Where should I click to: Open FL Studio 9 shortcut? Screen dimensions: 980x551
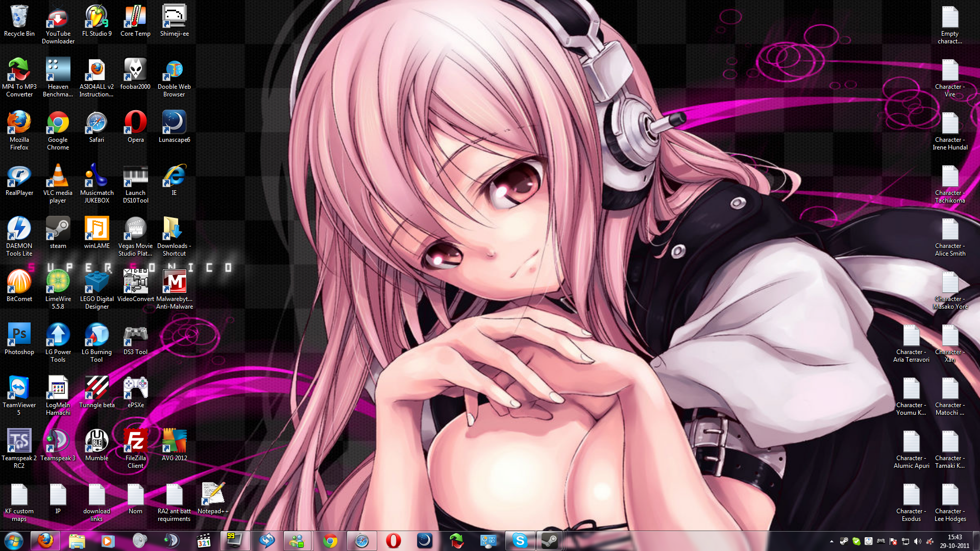(96, 21)
